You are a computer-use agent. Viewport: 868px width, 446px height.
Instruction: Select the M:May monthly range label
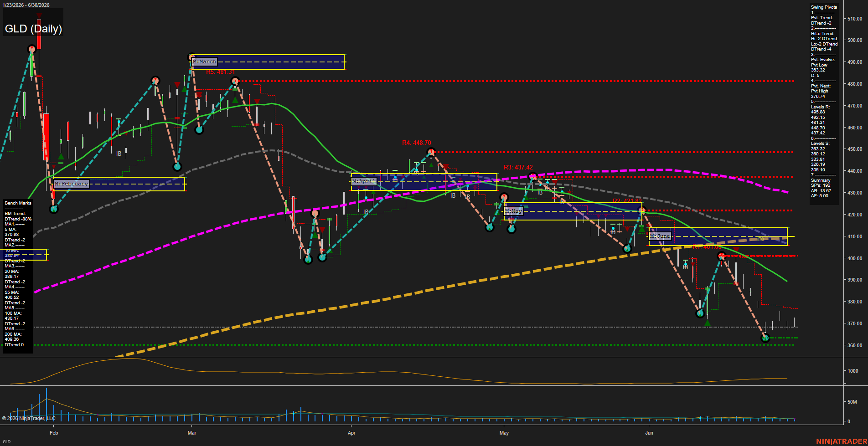click(x=513, y=211)
